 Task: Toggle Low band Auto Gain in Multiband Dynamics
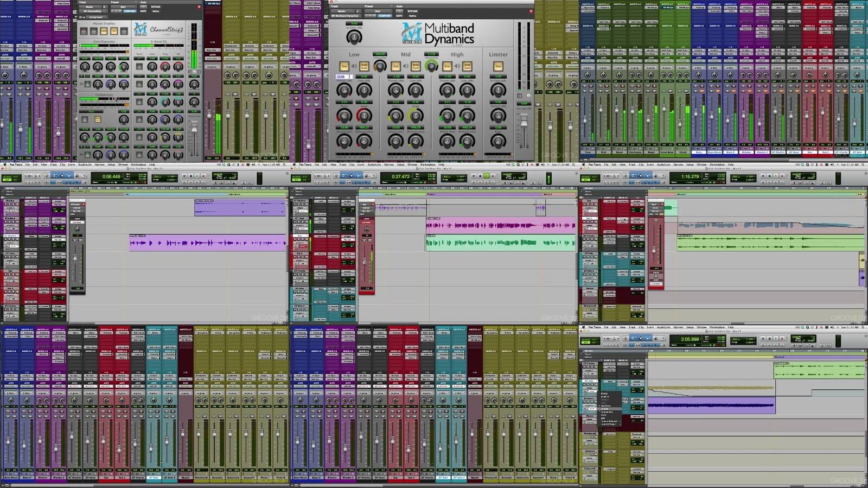[x=364, y=66]
